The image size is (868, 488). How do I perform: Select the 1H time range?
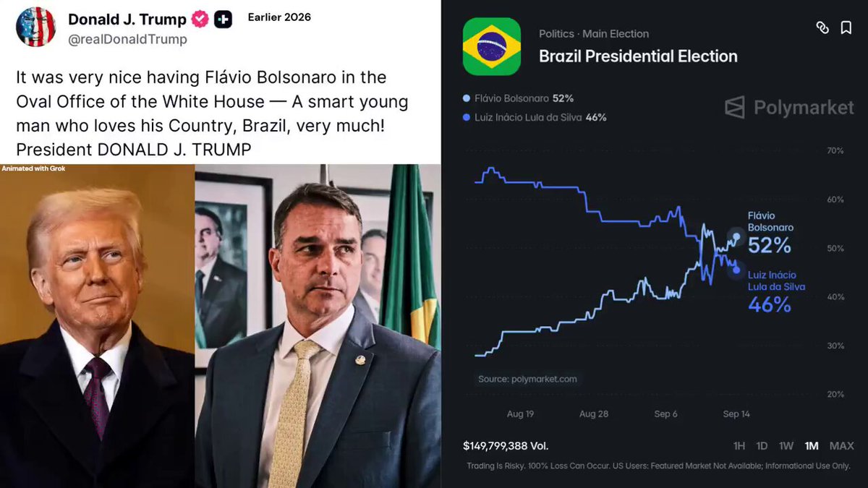pyautogui.click(x=739, y=446)
